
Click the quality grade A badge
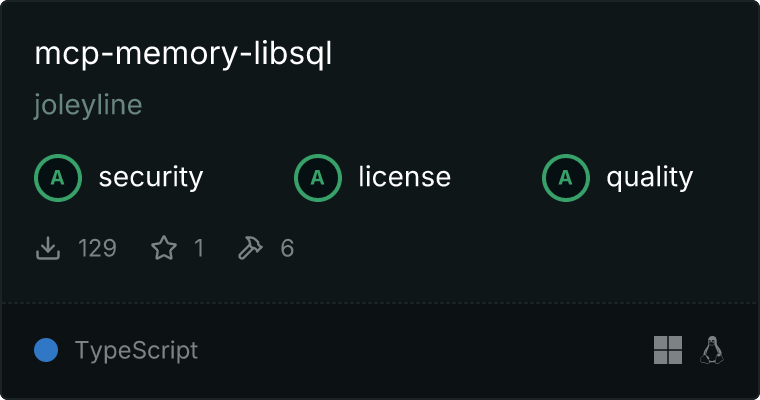click(x=566, y=178)
